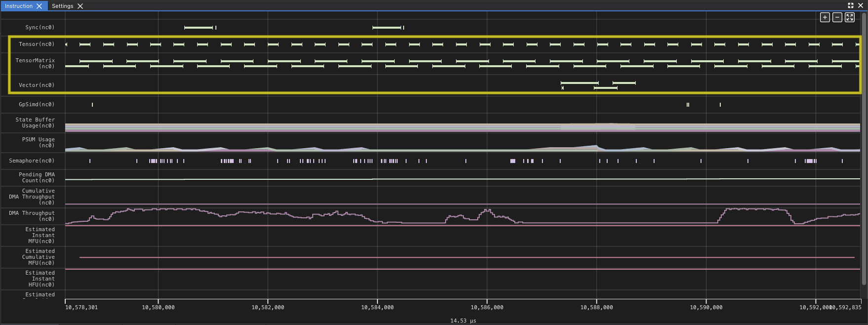
Task: Click the vertical scrollbar on the right
Action: pyautogui.click(x=864, y=148)
